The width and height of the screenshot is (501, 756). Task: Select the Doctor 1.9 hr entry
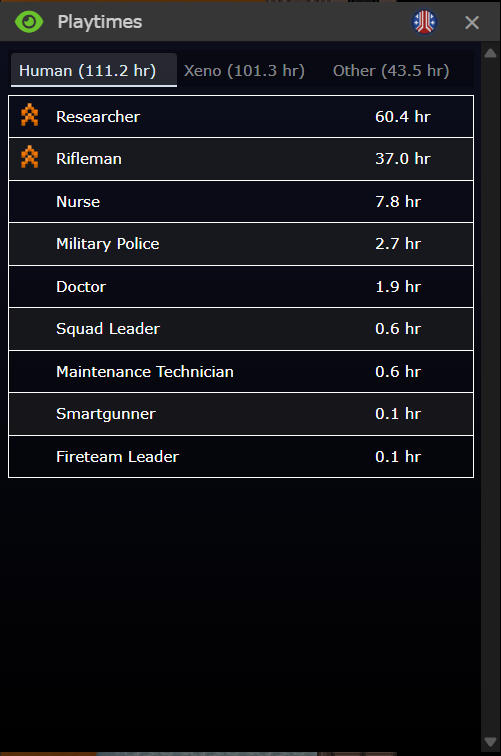pyautogui.click(x=241, y=286)
